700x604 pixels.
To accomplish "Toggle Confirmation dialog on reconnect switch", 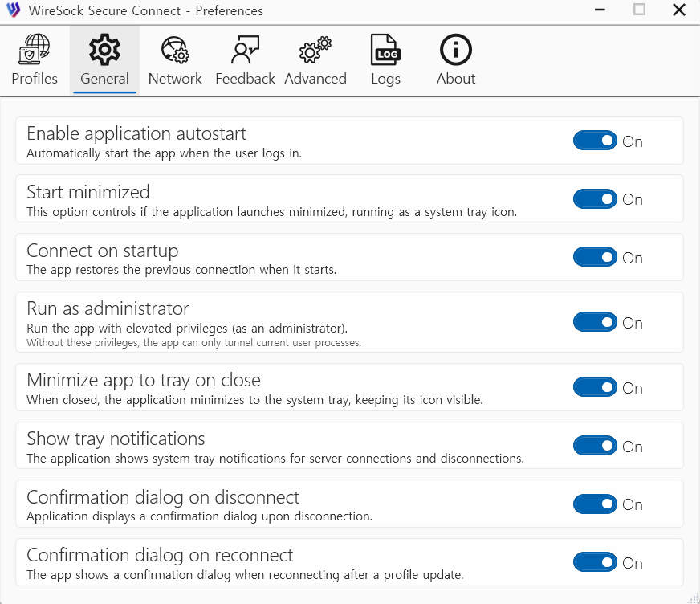I will [595, 562].
